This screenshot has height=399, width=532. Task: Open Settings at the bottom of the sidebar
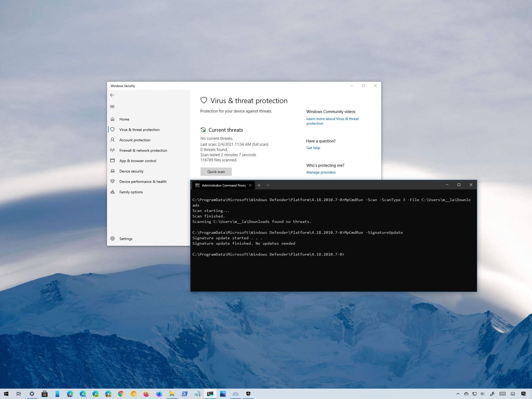(x=126, y=239)
